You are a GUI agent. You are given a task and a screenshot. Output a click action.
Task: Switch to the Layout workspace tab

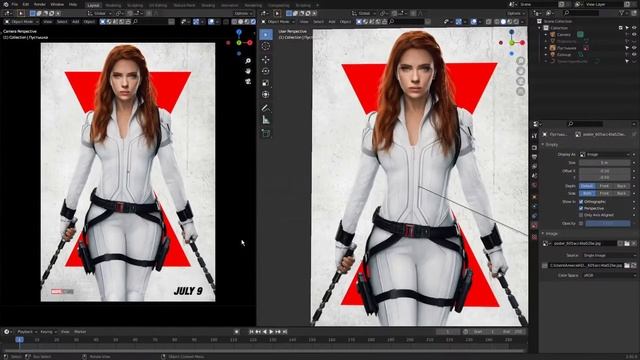(x=93, y=5)
